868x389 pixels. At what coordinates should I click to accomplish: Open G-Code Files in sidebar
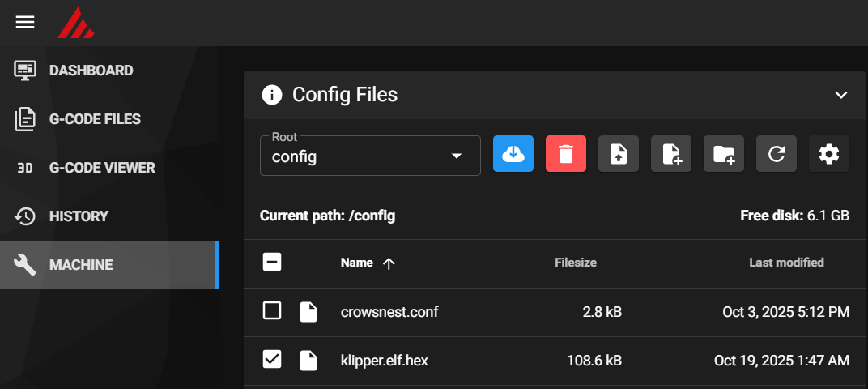[x=95, y=119]
